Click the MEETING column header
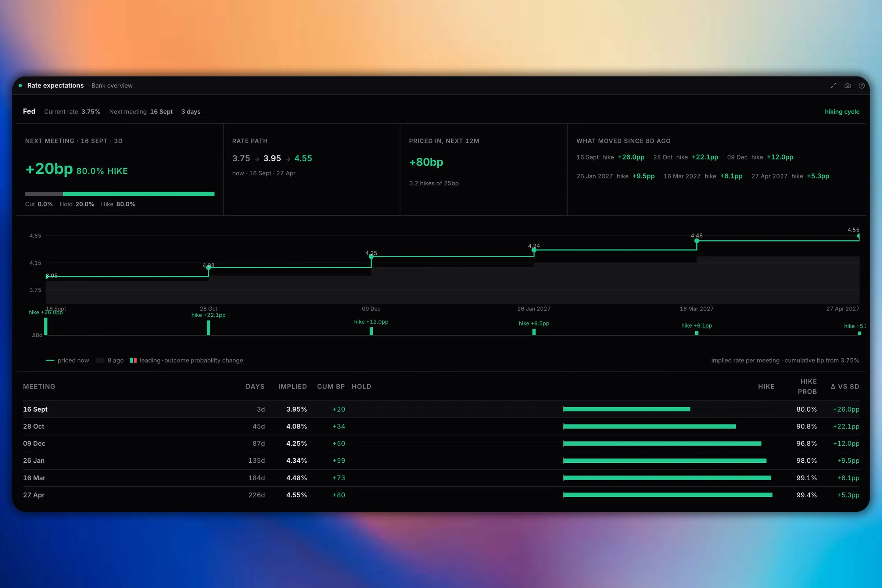 (x=39, y=386)
